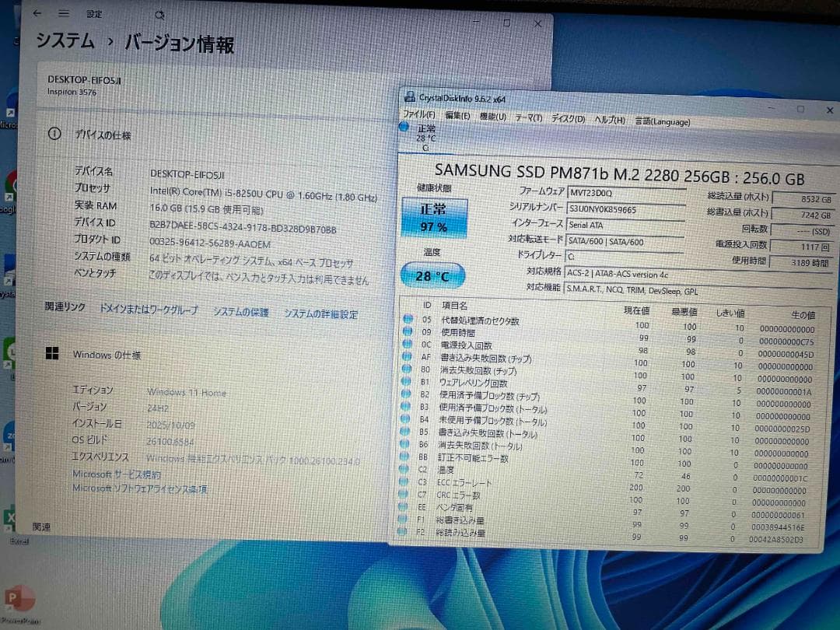Open the Microsoft ソフトウェアライセンス条項 link

tap(140, 488)
